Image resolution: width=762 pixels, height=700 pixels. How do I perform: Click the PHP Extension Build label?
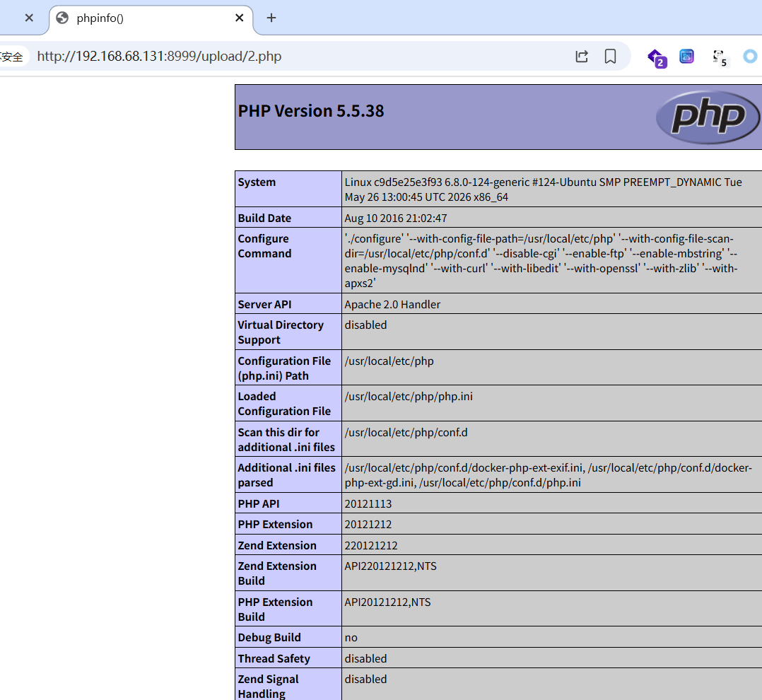tap(275, 609)
